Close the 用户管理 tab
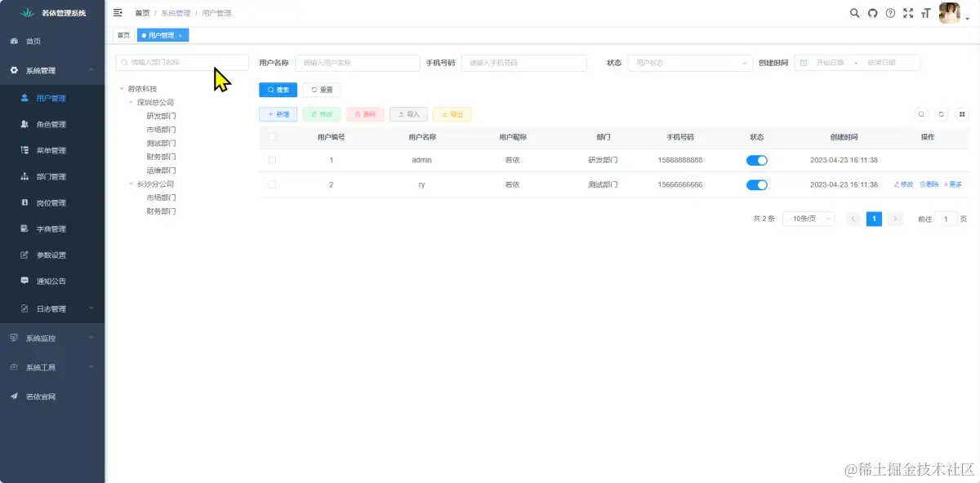Viewport: 980px width, 483px height. coord(180,36)
